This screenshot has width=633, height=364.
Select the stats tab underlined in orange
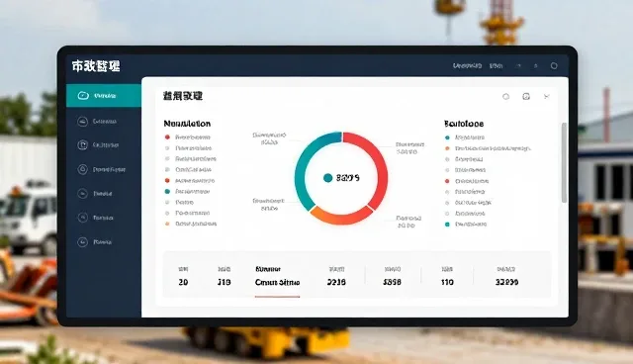277,276
